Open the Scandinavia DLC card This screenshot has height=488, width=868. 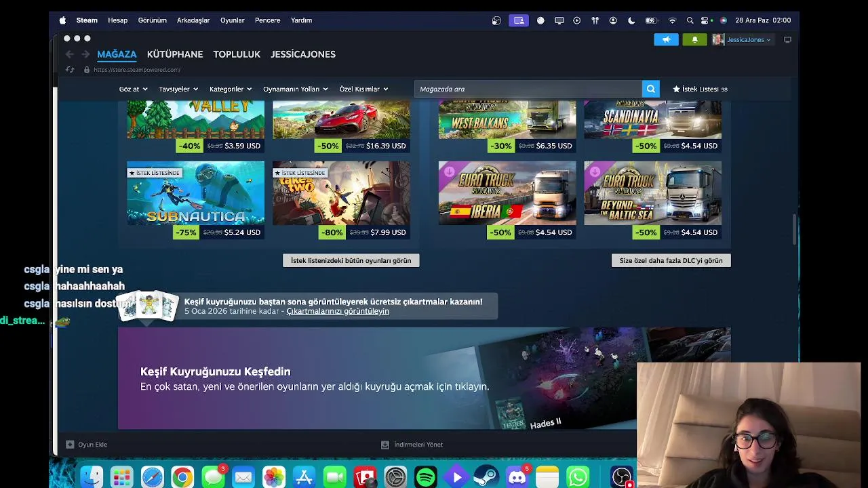tap(653, 127)
